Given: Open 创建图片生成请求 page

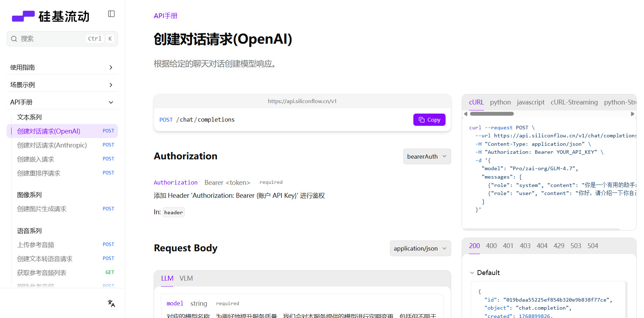Looking at the screenshot, I should point(62,209).
